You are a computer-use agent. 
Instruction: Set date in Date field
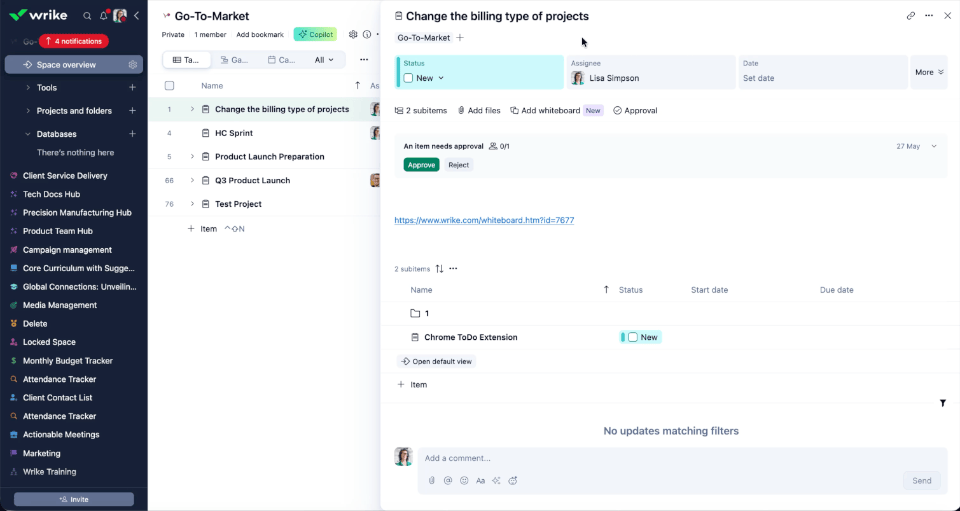(823, 72)
